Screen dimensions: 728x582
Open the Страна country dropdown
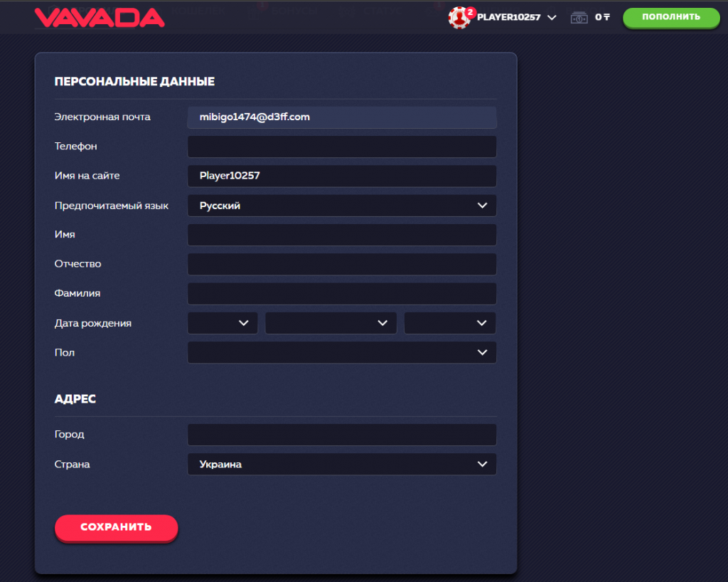341,465
